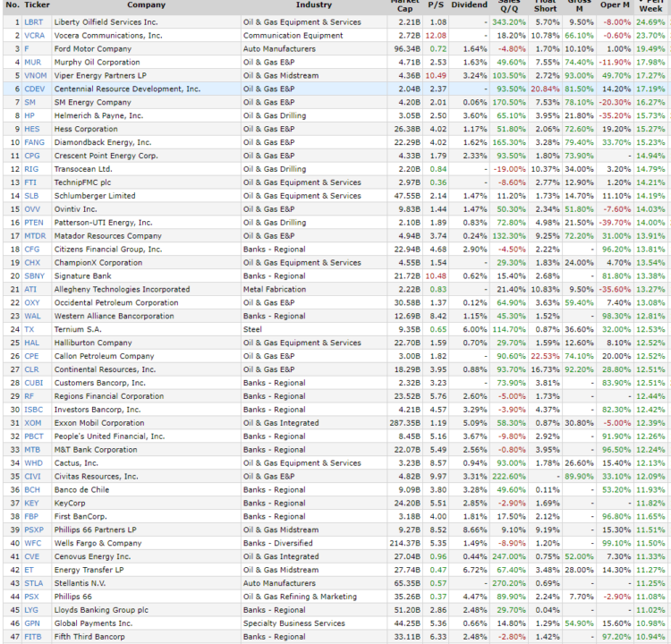
Task: Open the RIG ticker link
Action: [x=31, y=169]
